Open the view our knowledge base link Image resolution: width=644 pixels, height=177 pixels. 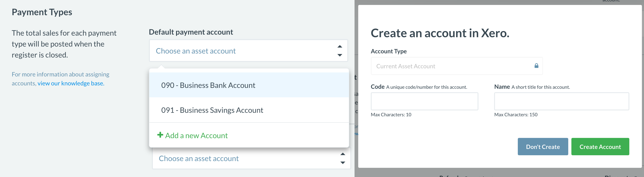click(x=71, y=83)
